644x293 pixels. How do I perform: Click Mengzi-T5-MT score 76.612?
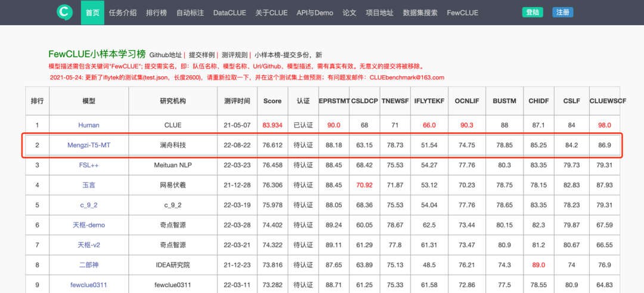273,144
